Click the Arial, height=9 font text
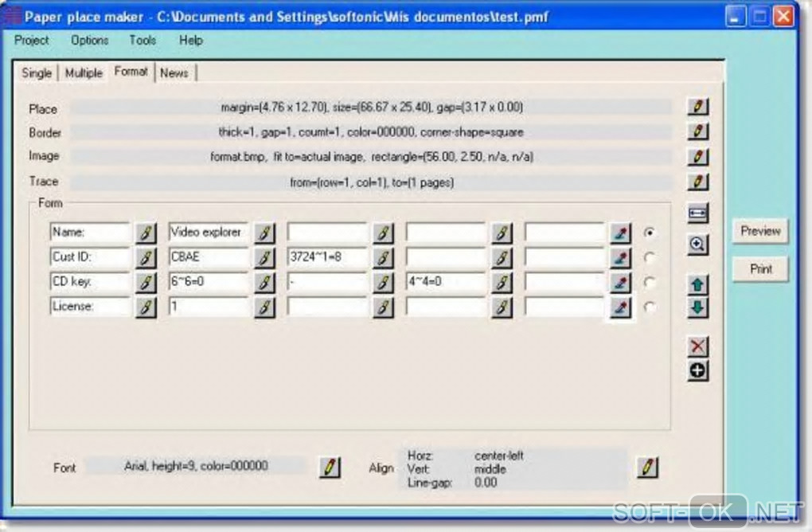 196,466
